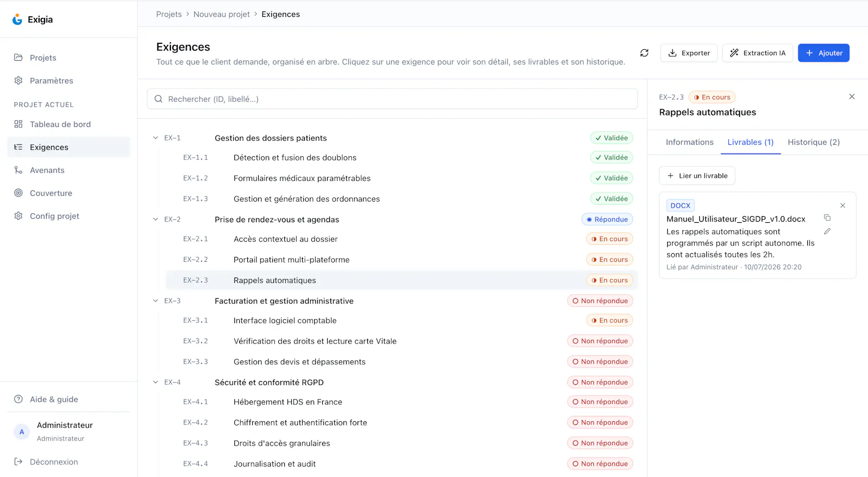The height and width of the screenshot is (477, 868).
Task: Click the EX-4.3 identifier
Action: coord(195,443)
